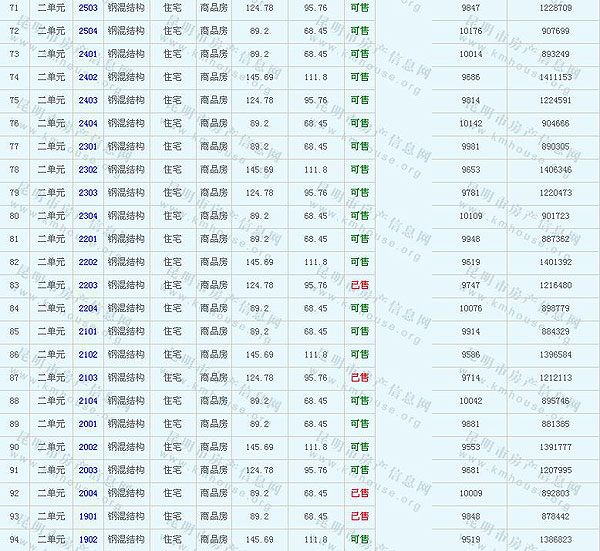
Task: Open room number 2503 link
Action: coord(88,8)
